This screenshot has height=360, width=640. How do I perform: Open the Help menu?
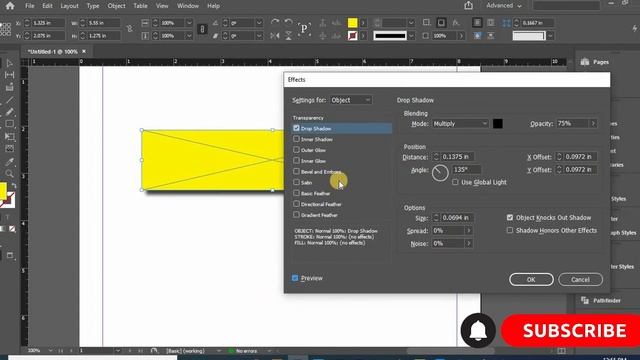[x=213, y=6]
